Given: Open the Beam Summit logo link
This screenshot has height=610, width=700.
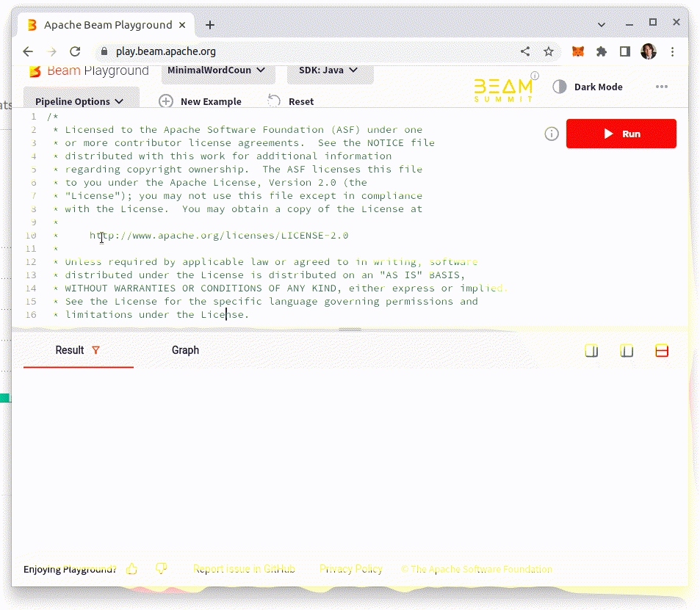Looking at the screenshot, I should tap(503, 90).
